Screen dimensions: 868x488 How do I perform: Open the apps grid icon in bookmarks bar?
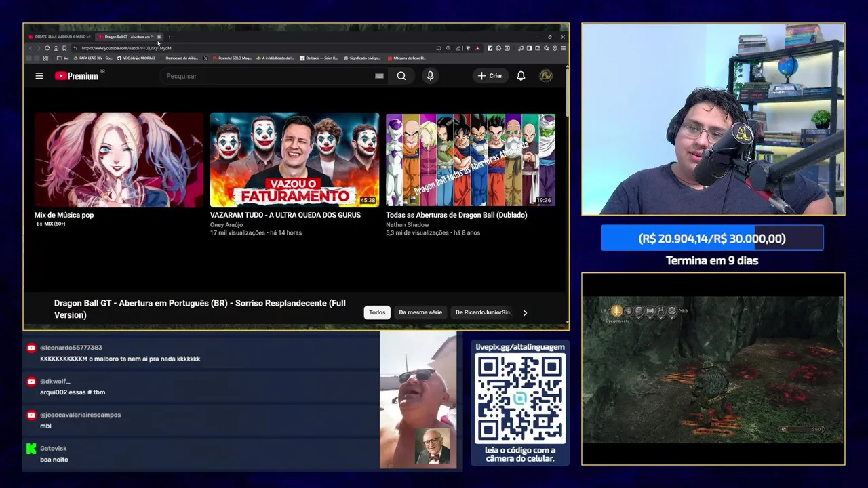click(45, 58)
